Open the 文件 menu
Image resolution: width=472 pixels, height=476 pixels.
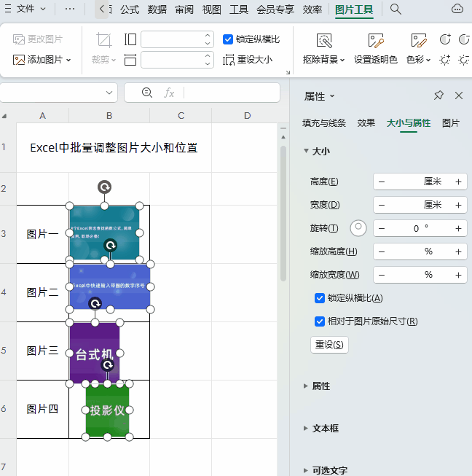coord(25,9)
